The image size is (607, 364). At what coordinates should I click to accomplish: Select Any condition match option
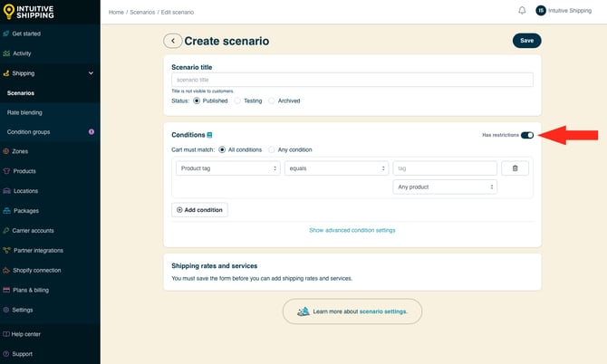point(272,149)
